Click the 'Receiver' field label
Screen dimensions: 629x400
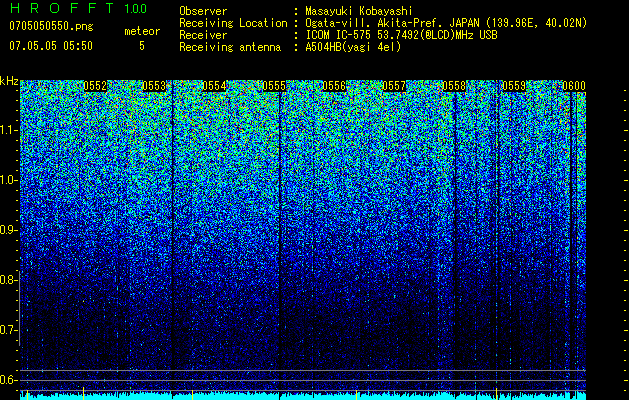click(x=203, y=35)
